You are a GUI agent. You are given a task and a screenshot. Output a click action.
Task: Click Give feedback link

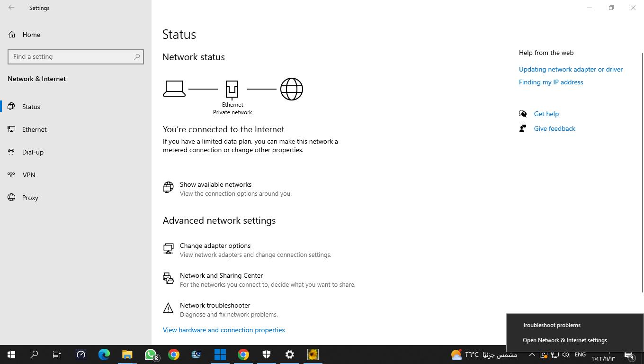click(555, 128)
